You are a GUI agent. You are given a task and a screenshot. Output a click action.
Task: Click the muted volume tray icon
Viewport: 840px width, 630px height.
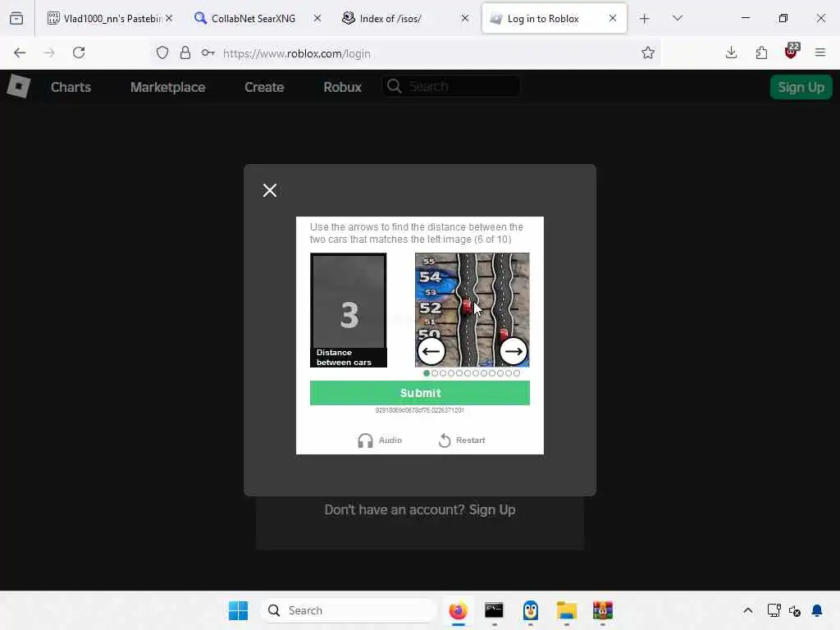point(794,610)
